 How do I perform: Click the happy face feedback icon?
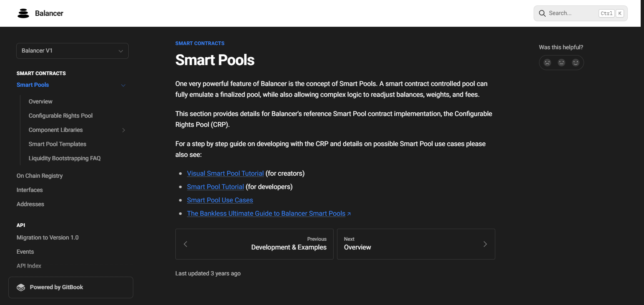coord(576,63)
